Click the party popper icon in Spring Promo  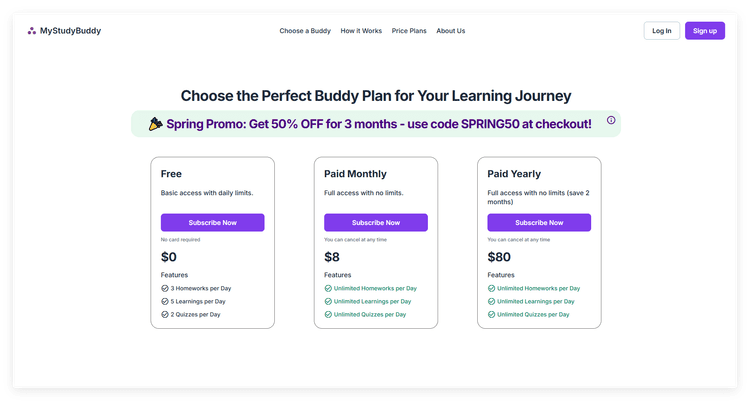(x=155, y=124)
